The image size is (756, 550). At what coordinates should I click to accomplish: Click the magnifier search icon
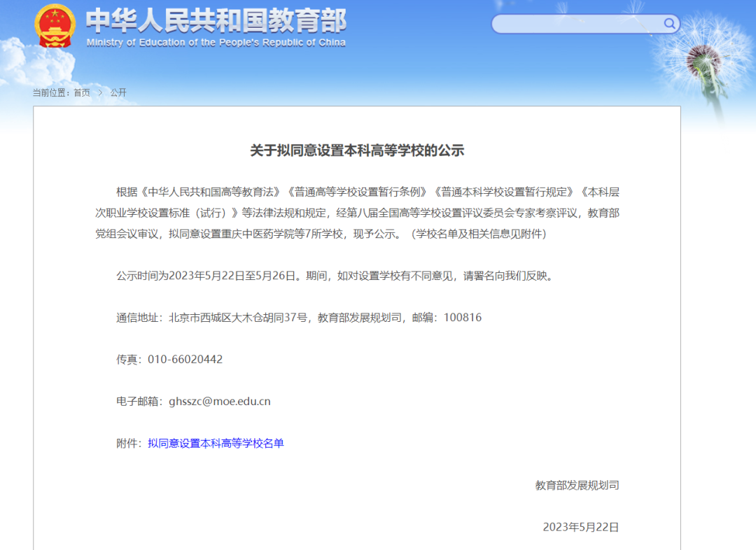click(670, 24)
